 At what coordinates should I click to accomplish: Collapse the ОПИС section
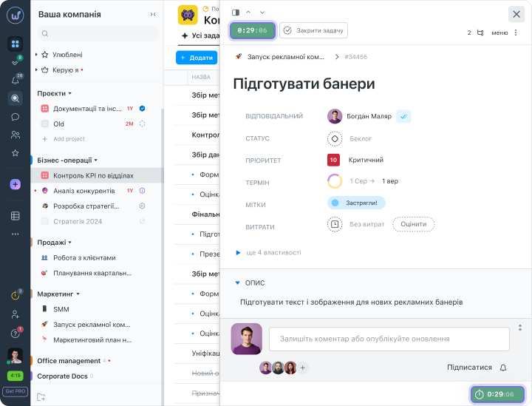click(238, 282)
